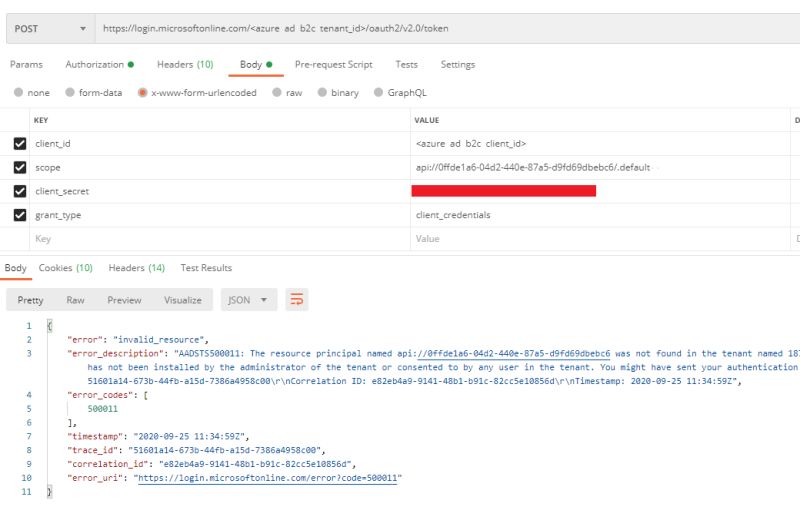
Task: Switch to response Body tab
Action: tap(15, 268)
